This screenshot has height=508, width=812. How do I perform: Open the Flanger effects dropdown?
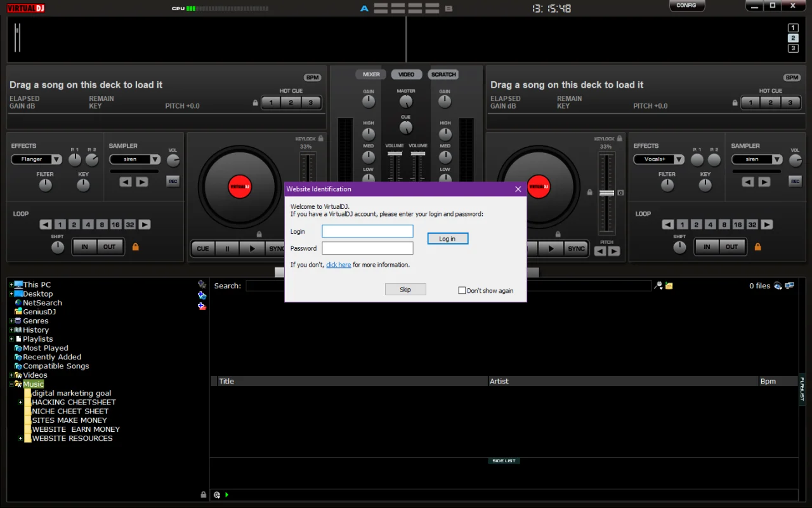click(x=56, y=159)
